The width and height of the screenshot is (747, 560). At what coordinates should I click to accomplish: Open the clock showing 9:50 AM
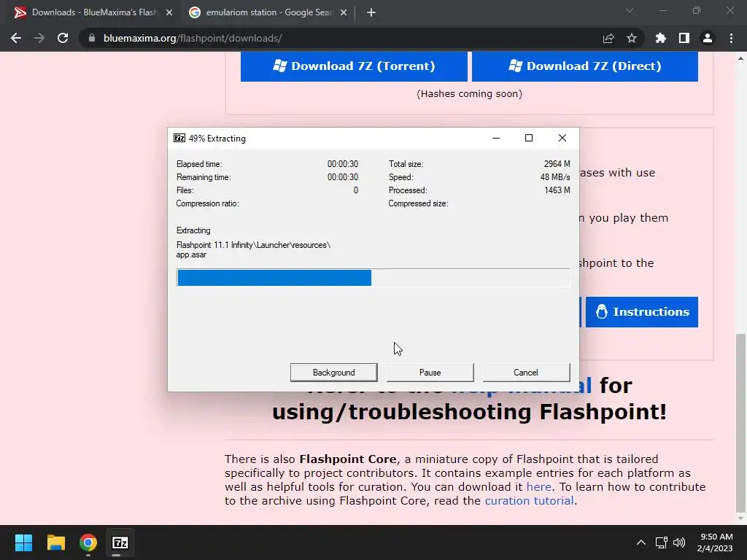pyautogui.click(x=715, y=542)
